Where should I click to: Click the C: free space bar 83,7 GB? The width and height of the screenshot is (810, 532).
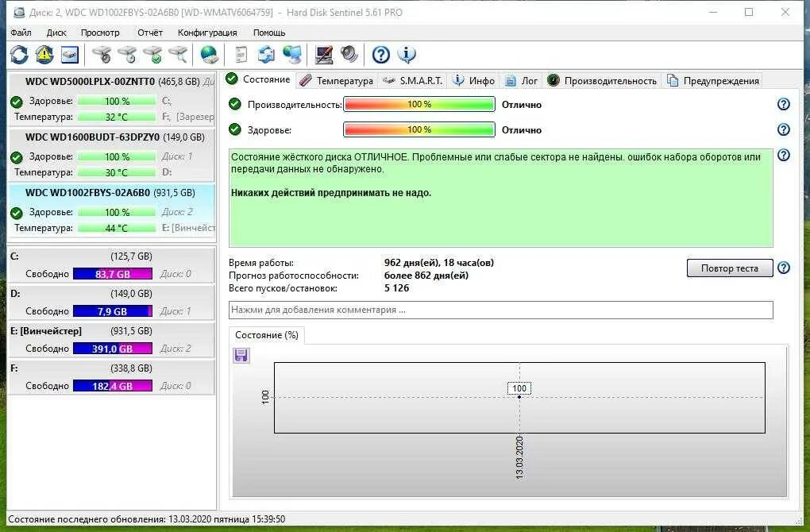[113, 274]
